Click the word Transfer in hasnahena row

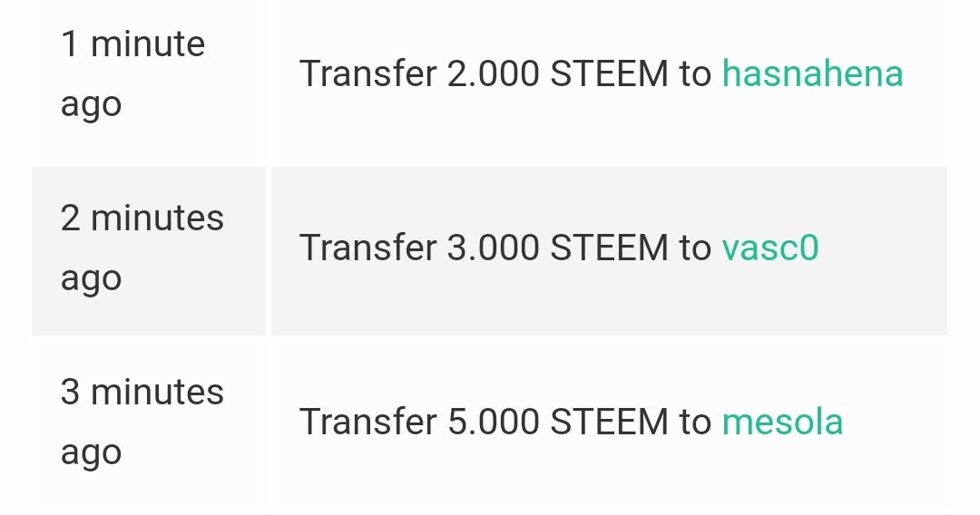coord(368,73)
